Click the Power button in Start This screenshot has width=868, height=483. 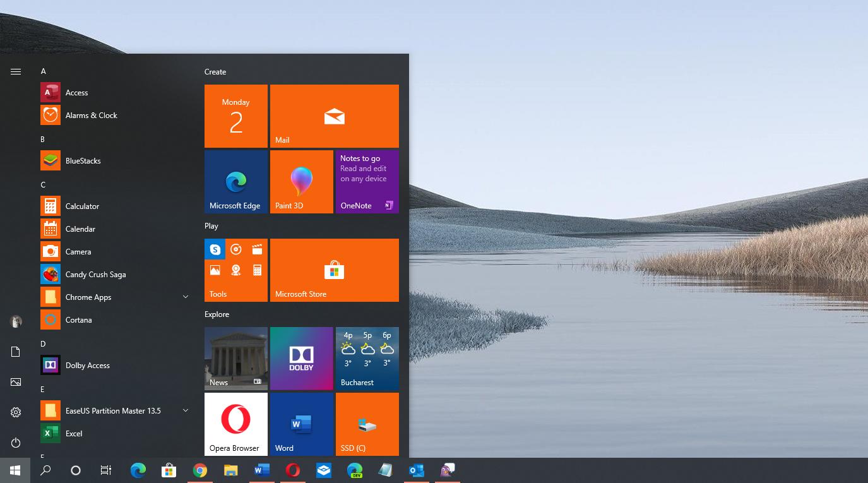16,443
